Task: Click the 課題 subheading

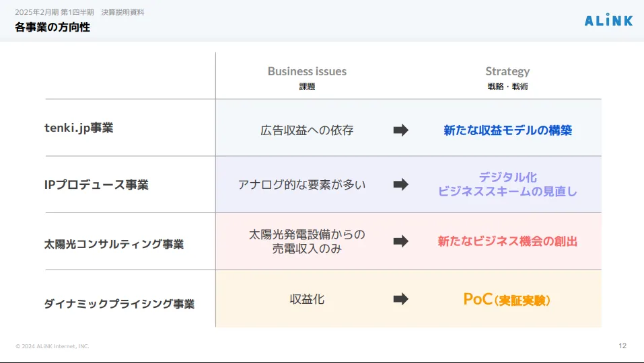Action: [308, 87]
